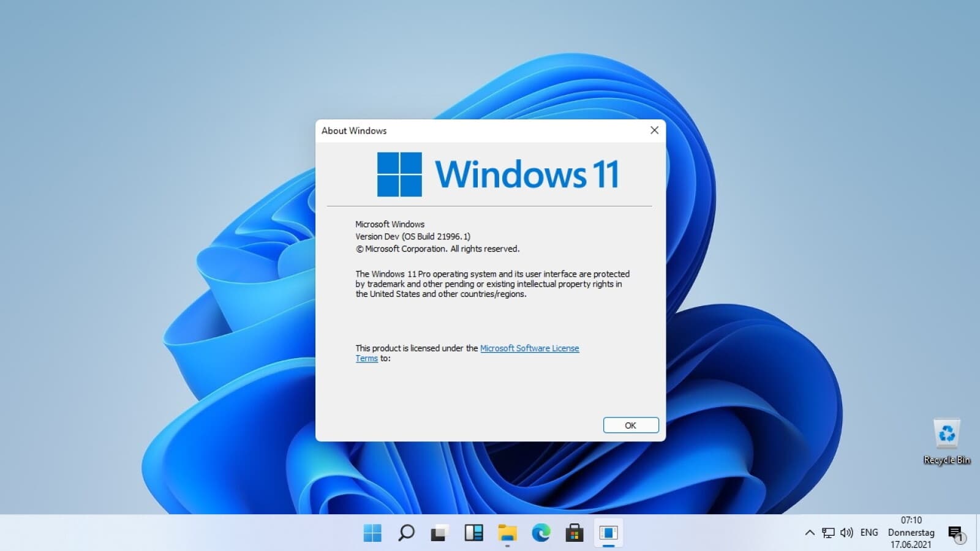
Task: Click the Microsoft Corporation copyright line
Action: pyautogui.click(x=437, y=249)
